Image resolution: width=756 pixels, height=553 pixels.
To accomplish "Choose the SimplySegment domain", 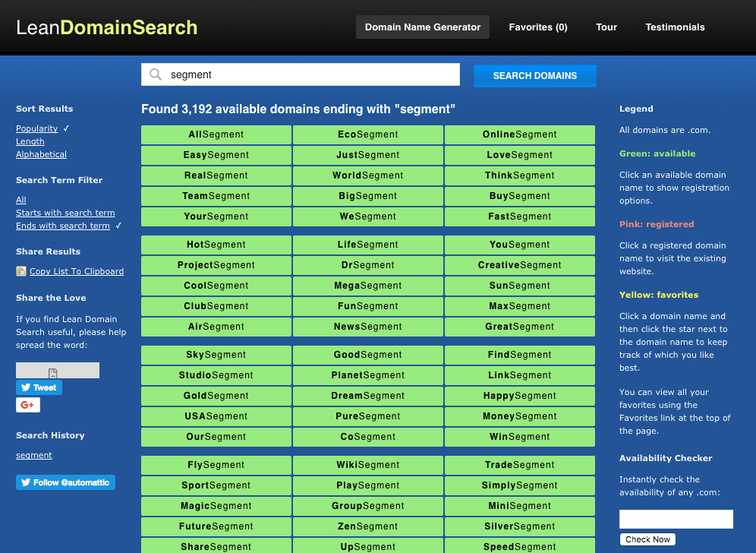I will coord(520,486).
